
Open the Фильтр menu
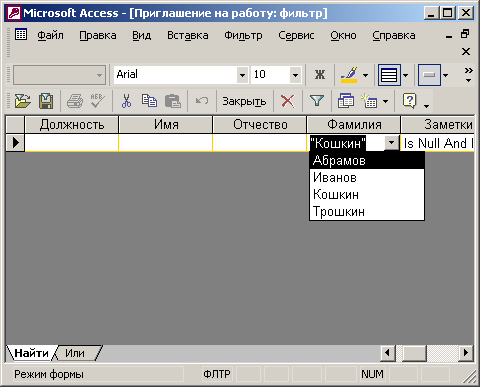pos(243,35)
